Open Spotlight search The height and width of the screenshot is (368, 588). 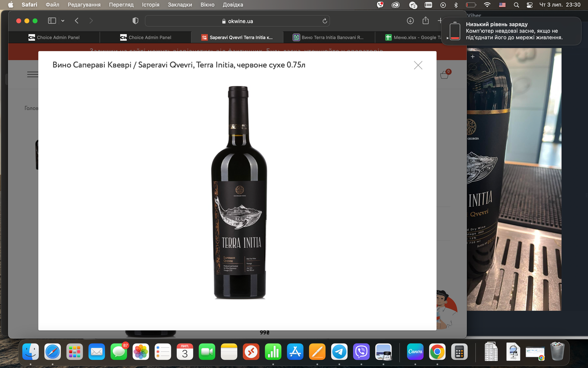pyautogui.click(x=516, y=5)
